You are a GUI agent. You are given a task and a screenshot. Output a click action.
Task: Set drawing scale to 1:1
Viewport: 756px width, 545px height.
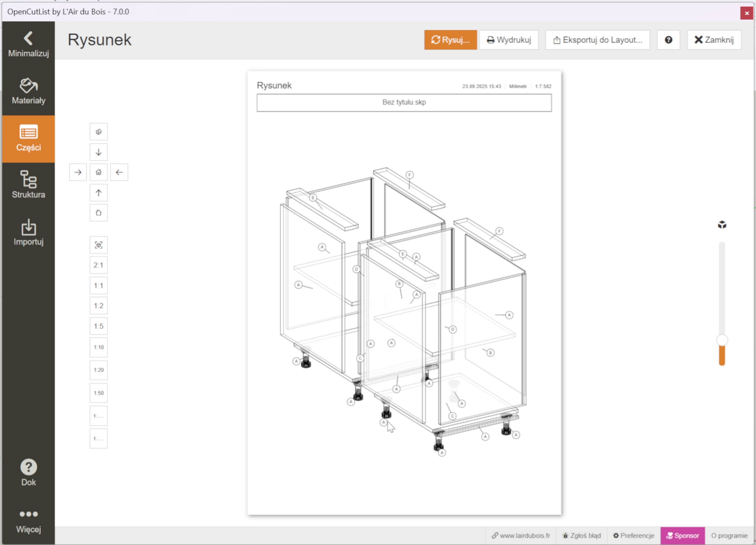(98, 285)
